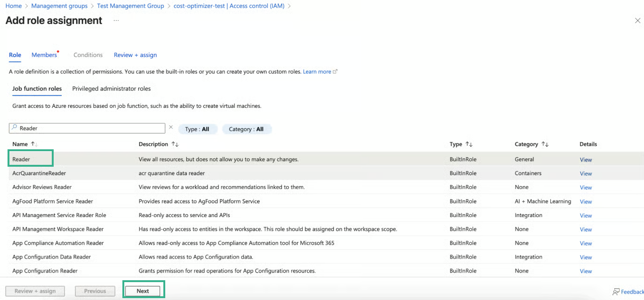Open the ellipsis menu beside Add role assignment
The width and height of the screenshot is (644, 300).
pyautogui.click(x=116, y=21)
